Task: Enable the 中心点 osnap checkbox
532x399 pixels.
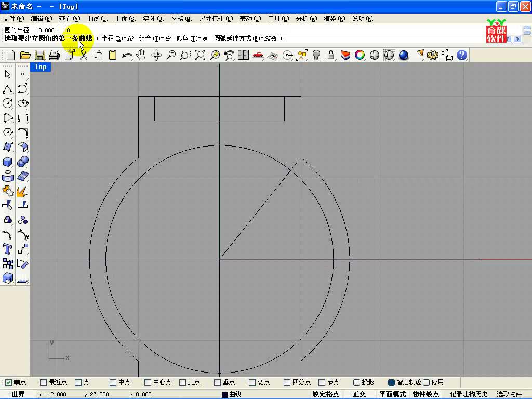Action: click(x=148, y=382)
